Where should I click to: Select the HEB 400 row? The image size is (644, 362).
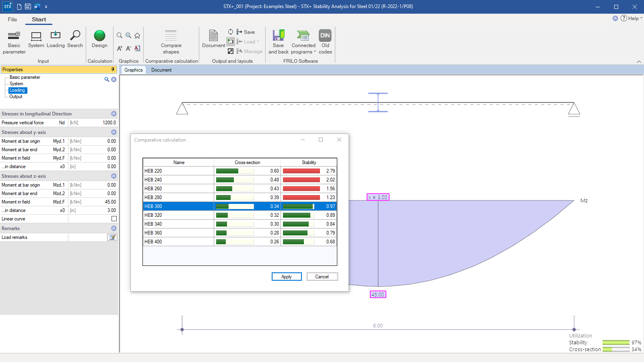click(x=240, y=242)
